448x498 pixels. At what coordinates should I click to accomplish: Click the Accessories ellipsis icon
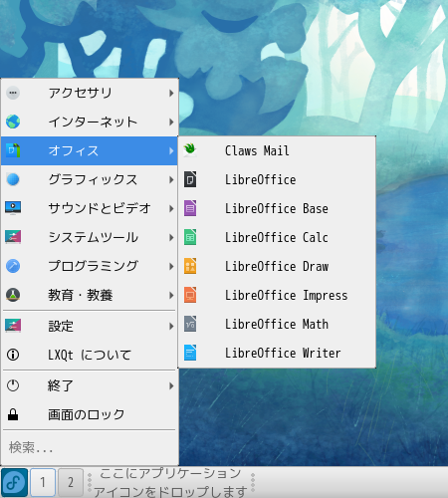[x=13, y=93]
